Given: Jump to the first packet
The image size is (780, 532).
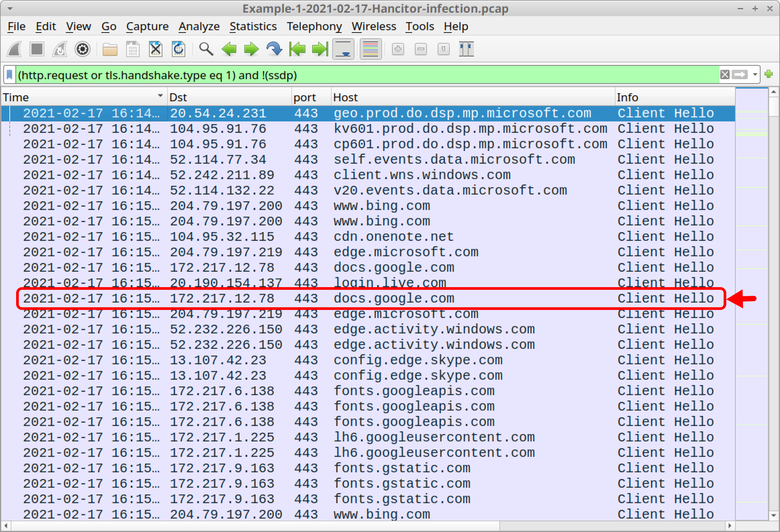Looking at the screenshot, I should coord(297,49).
